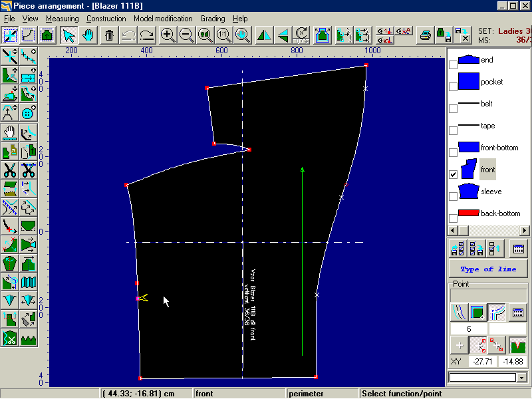Click the 'Type of line' button
This screenshot has height=399, width=532.
click(488, 269)
